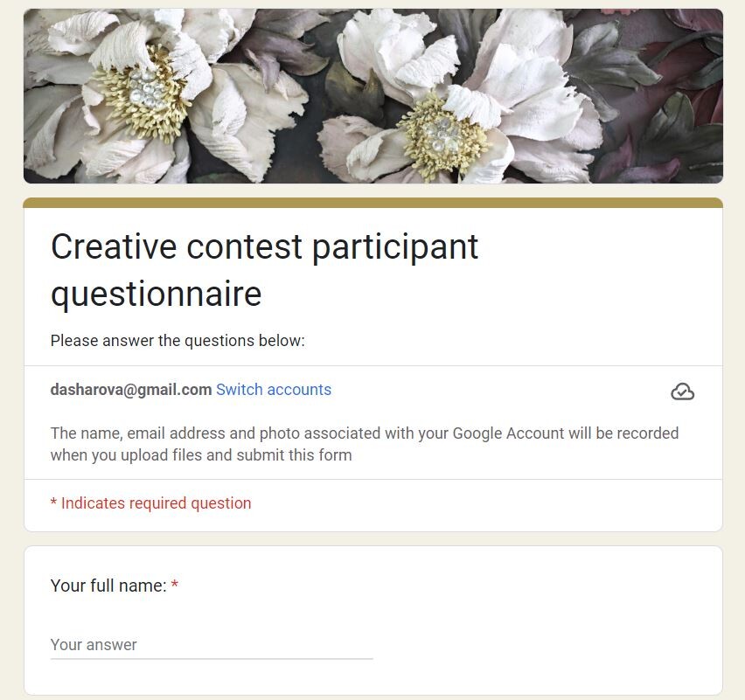Select the form title starting Creative contest

264,270
